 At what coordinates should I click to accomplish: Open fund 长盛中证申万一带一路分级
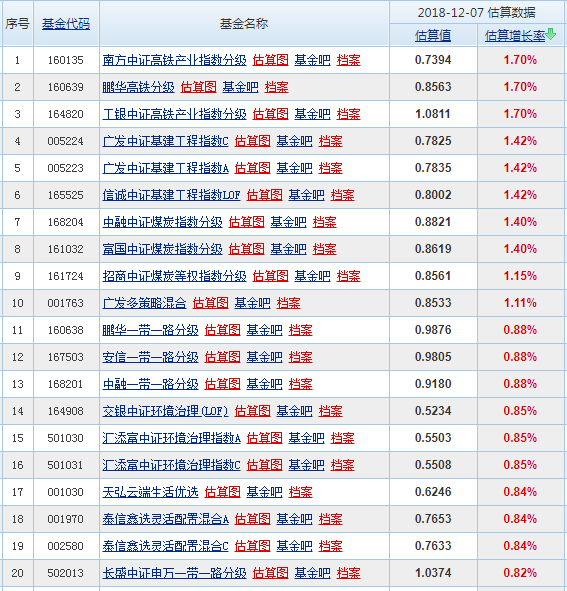point(174,573)
